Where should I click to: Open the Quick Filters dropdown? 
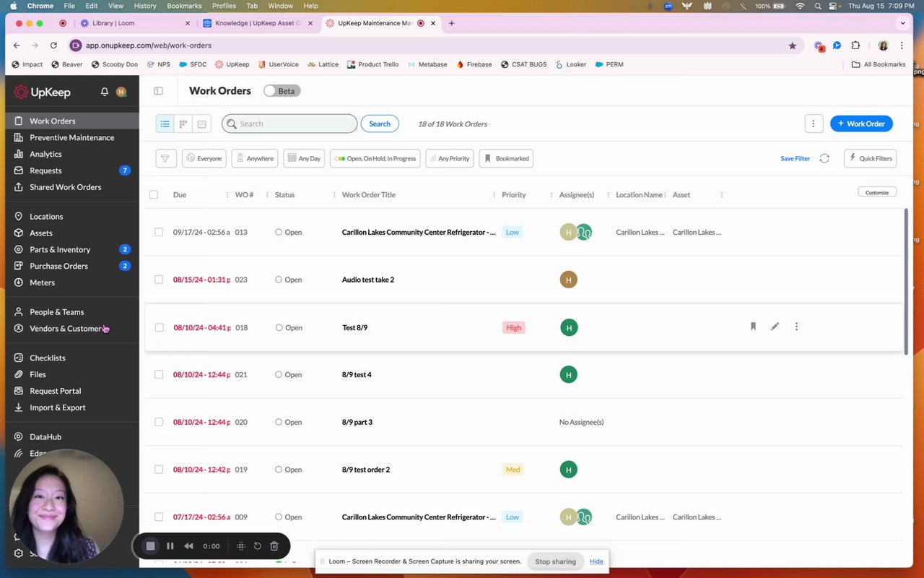[870, 158]
